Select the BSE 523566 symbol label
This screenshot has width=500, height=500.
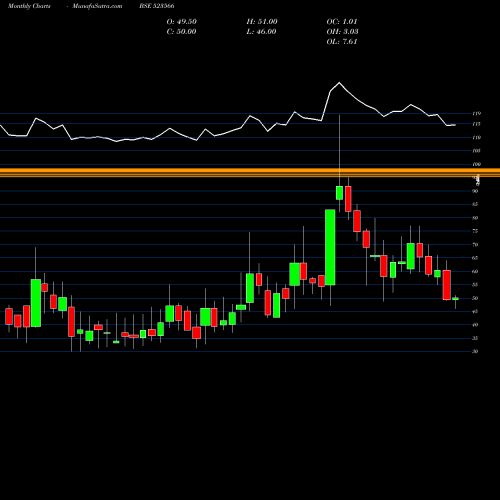(x=157, y=6)
